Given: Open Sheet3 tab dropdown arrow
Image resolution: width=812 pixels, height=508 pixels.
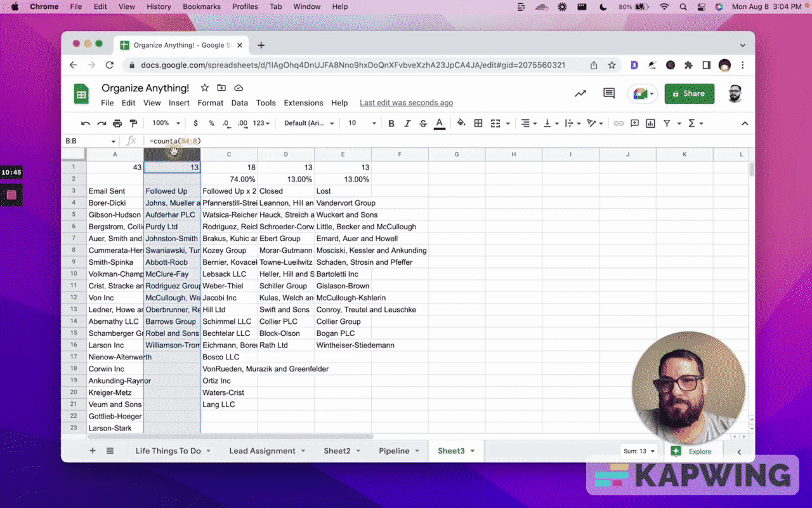Looking at the screenshot, I should point(473,451).
